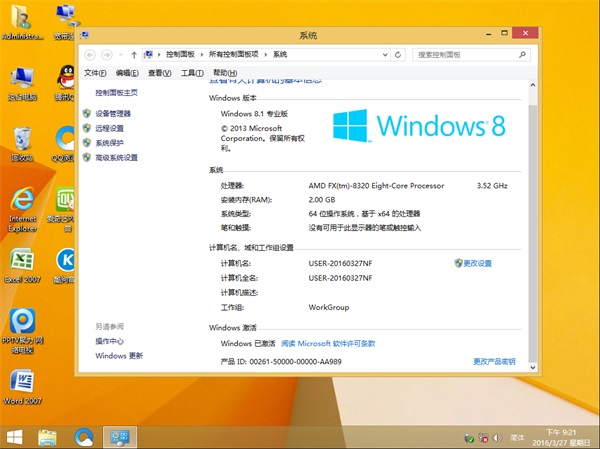Open the 文件(F) menu
The image size is (600, 449).
(95, 73)
